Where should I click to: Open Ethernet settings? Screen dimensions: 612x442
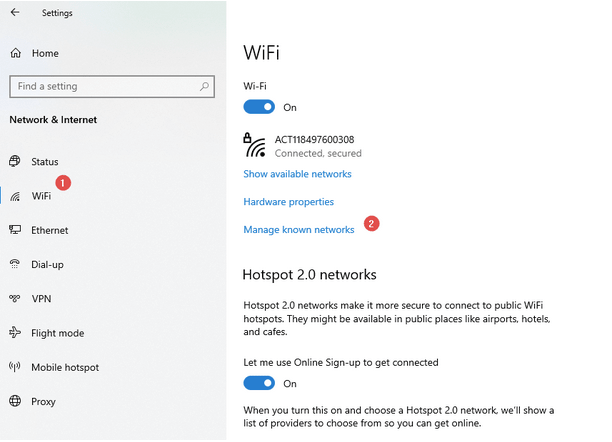pyautogui.click(x=50, y=230)
